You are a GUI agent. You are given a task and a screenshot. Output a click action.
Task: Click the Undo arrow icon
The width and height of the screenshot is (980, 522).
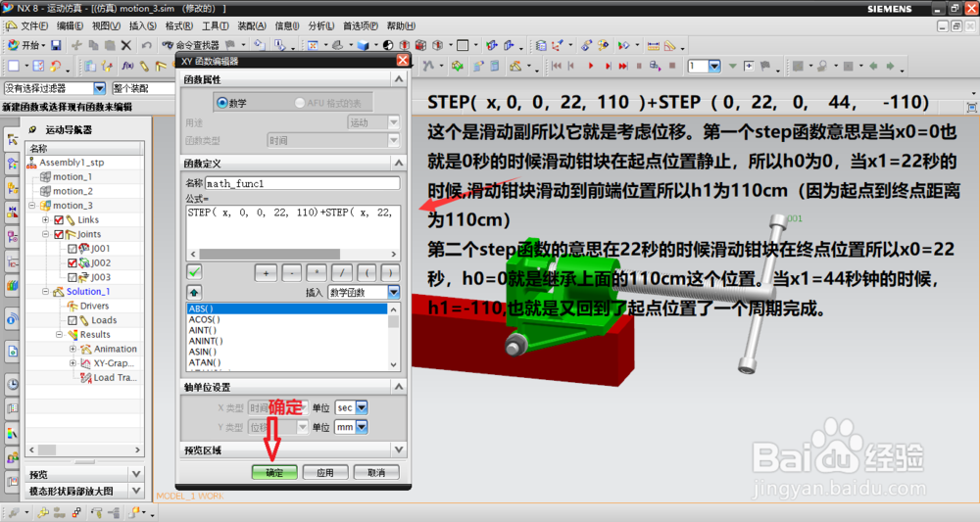[x=147, y=45]
